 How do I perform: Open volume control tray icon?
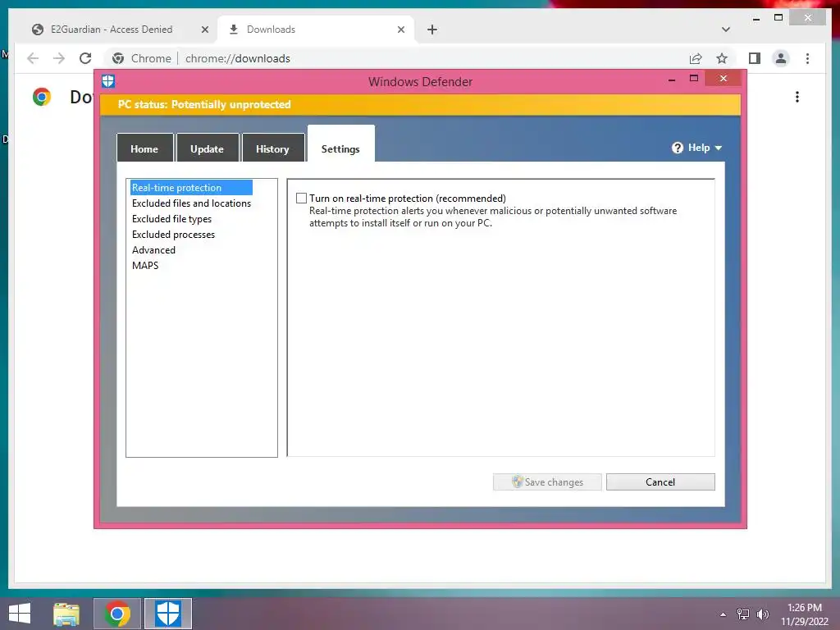point(762,614)
